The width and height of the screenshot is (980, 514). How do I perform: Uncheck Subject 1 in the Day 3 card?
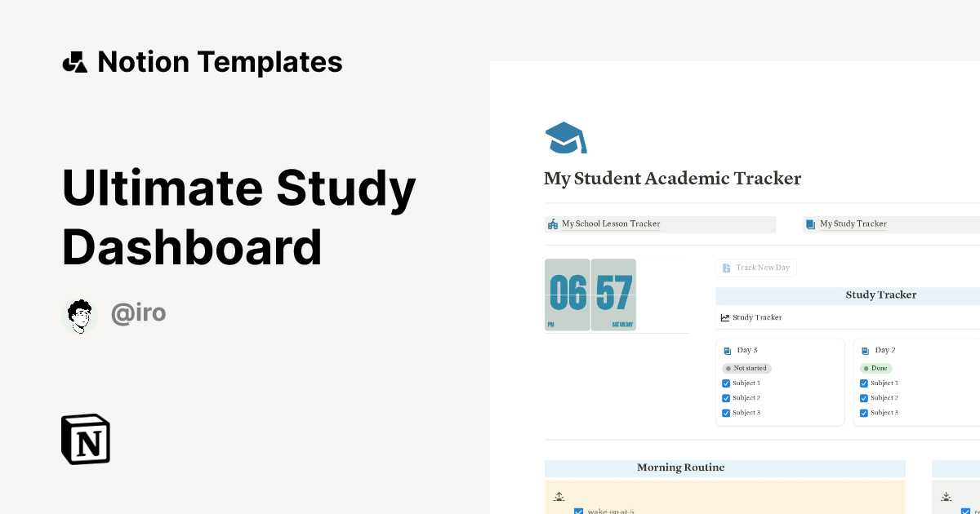pyautogui.click(x=726, y=383)
